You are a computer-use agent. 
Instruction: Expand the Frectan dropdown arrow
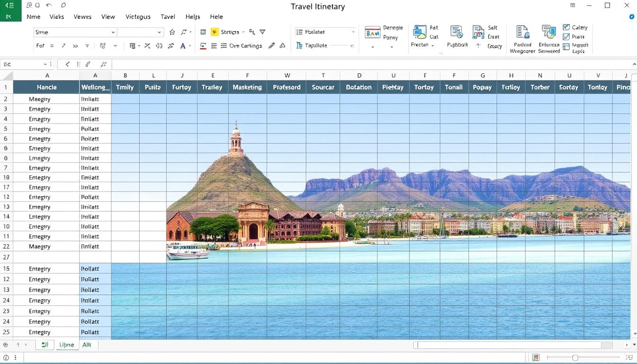(433, 45)
